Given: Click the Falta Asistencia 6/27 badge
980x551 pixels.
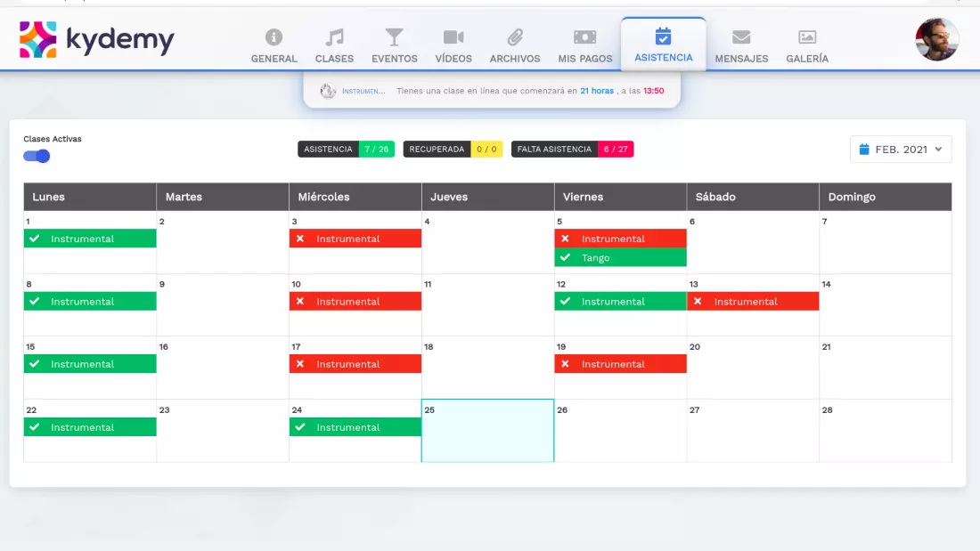Looking at the screenshot, I should point(572,150).
